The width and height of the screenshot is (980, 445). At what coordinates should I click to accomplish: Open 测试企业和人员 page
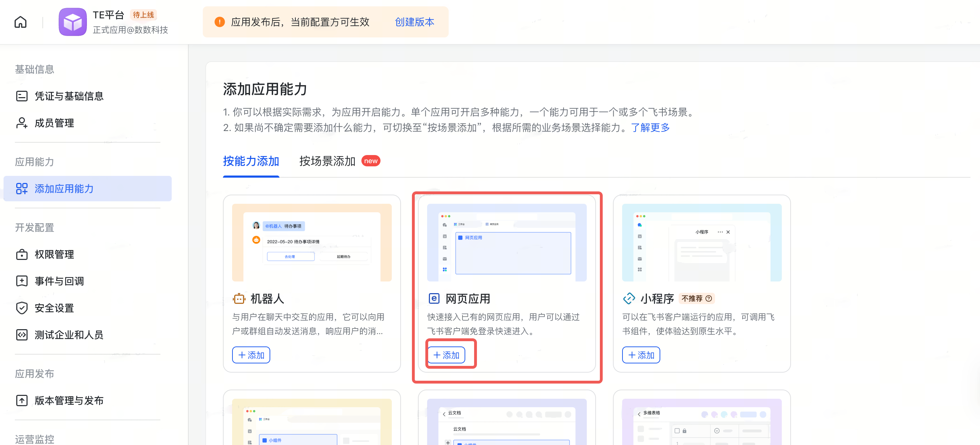pos(88,335)
